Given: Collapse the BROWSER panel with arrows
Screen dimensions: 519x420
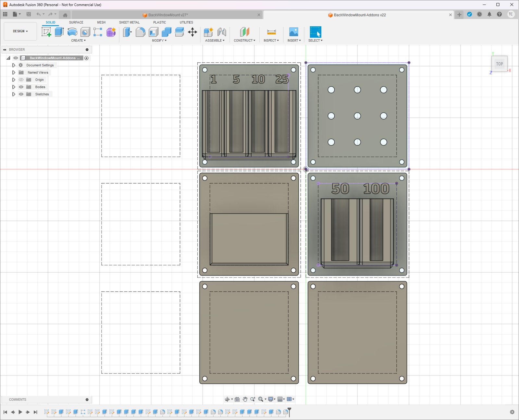Looking at the screenshot, I should click(x=5, y=50).
